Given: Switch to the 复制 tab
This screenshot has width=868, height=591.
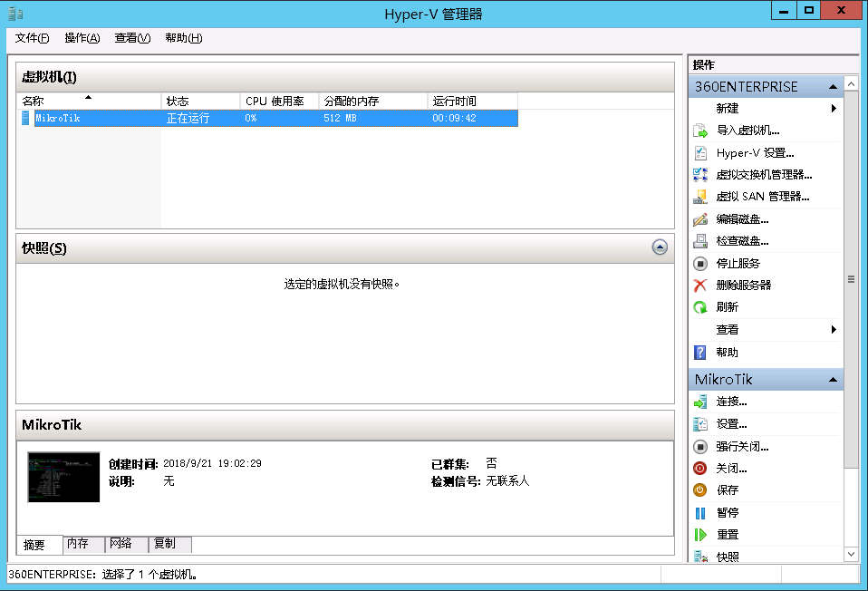Looking at the screenshot, I should [170, 544].
